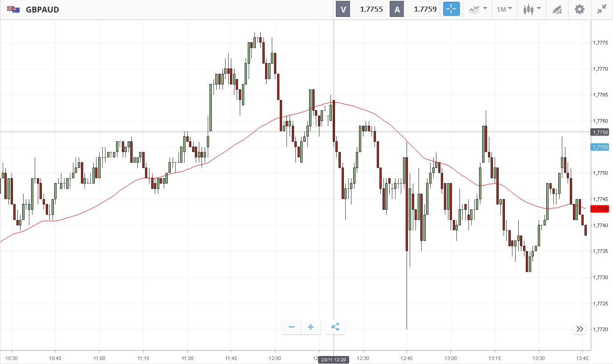Zoom out with the minus button
The width and height of the screenshot is (613, 364).
(x=291, y=328)
